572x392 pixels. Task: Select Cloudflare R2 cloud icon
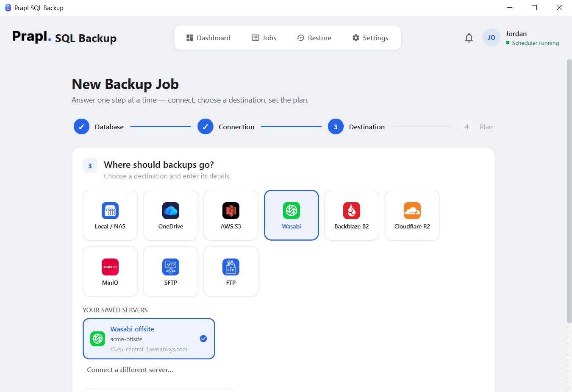pyautogui.click(x=412, y=211)
